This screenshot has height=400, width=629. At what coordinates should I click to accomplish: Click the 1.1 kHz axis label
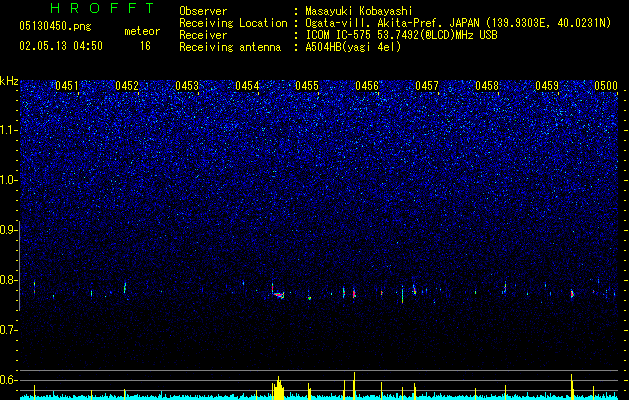pos(9,130)
